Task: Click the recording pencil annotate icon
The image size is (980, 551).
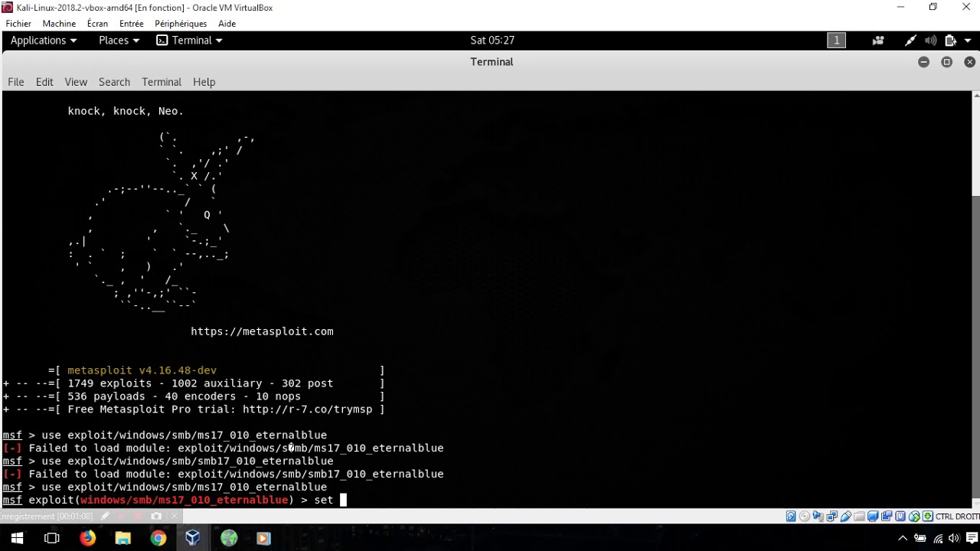Action: pos(105,517)
